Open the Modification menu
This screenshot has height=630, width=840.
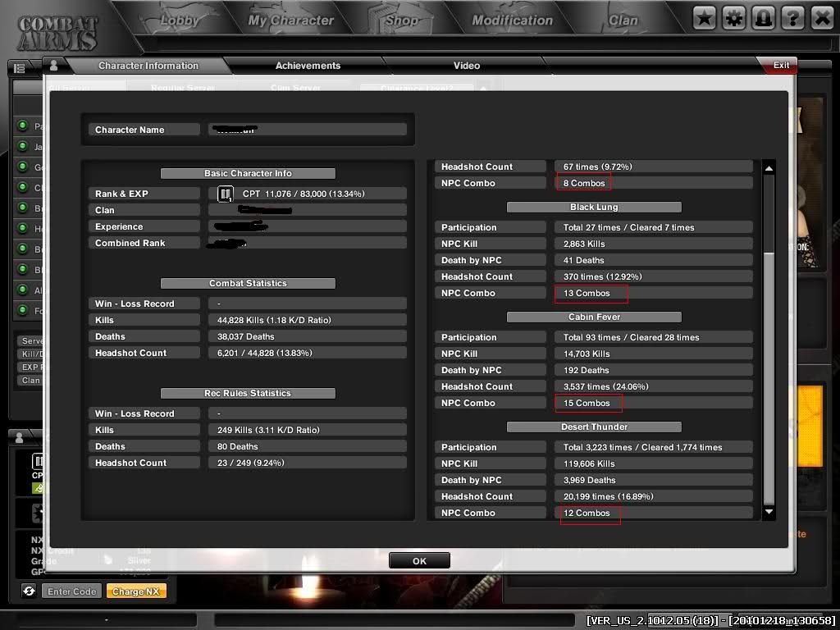click(x=512, y=21)
